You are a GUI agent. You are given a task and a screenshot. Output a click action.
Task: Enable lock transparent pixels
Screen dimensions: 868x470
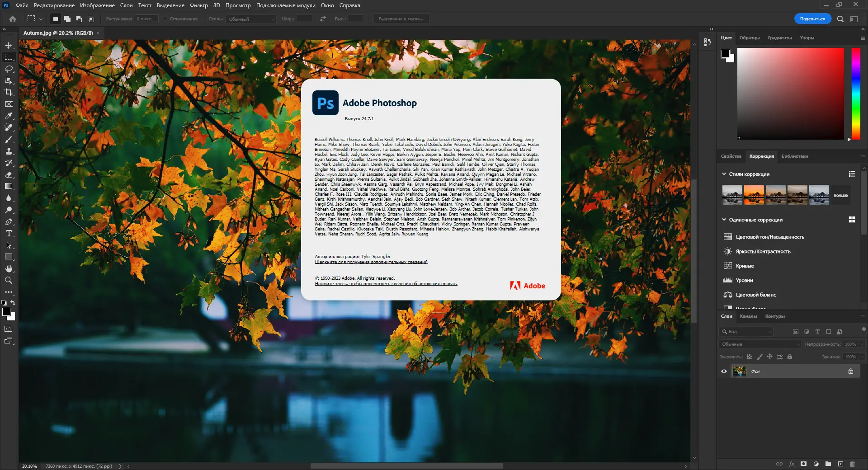tap(749, 357)
